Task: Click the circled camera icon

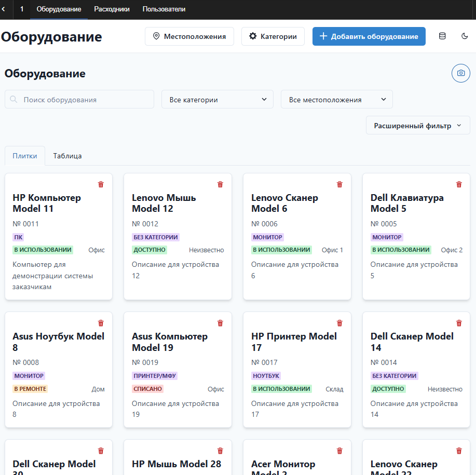Action: click(x=460, y=73)
